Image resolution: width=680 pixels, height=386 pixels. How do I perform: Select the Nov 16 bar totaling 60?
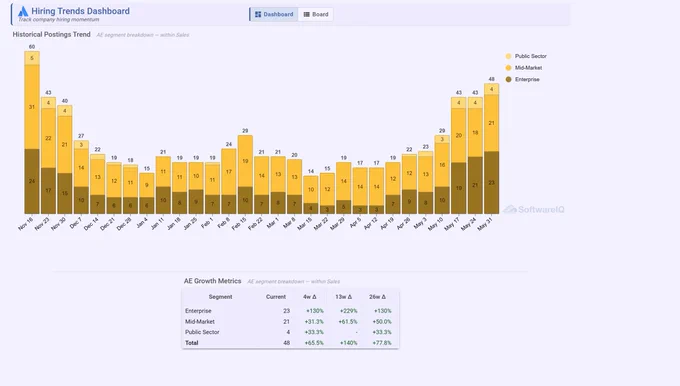32,132
